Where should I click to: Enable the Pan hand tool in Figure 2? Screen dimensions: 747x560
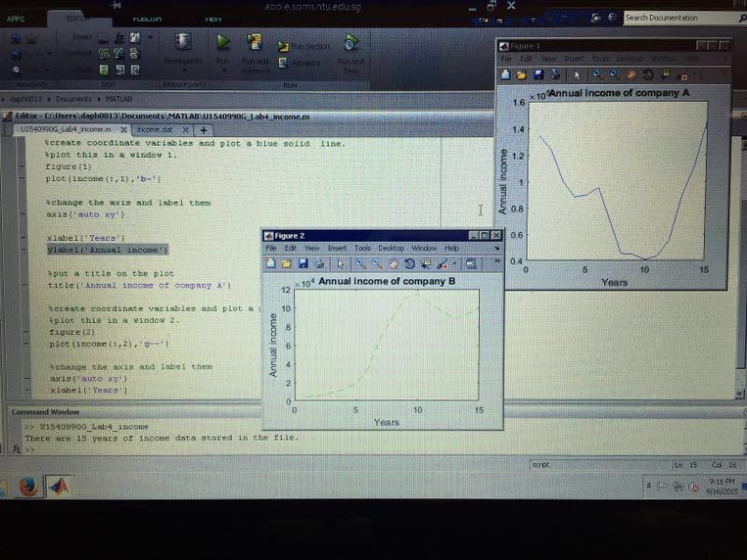point(393,264)
